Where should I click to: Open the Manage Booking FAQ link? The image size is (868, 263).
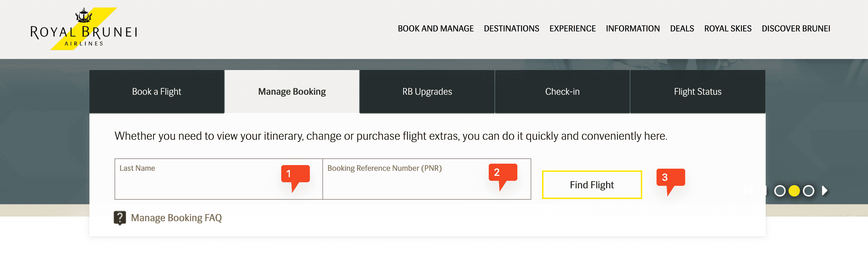coord(176,218)
